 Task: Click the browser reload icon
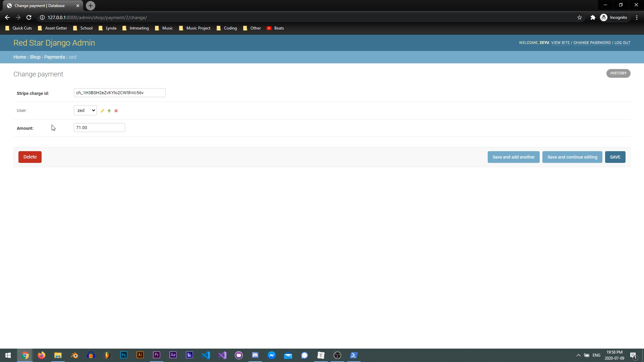pyautogui.click(x=29, y=17)
